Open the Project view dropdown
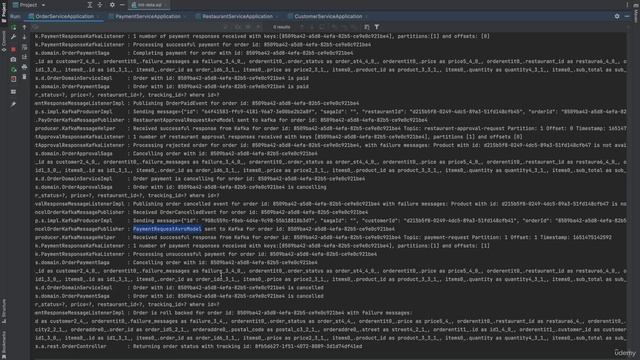 pos(29,5)
